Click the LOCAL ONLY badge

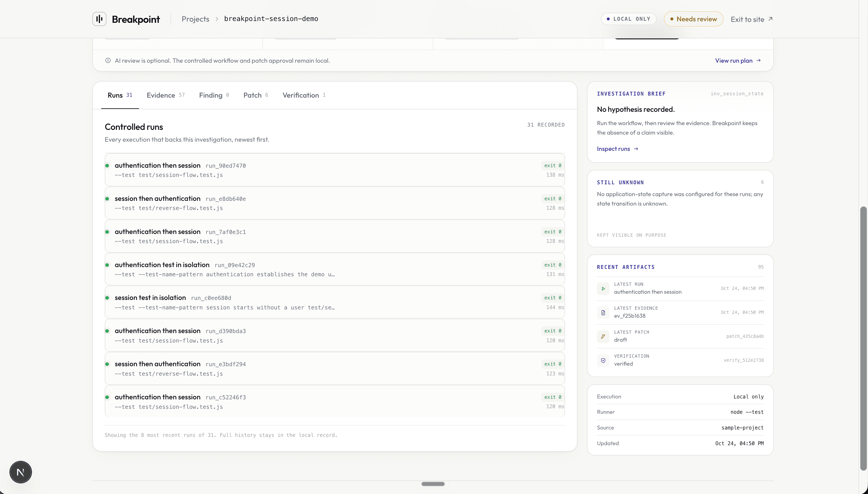coord(628,19)
